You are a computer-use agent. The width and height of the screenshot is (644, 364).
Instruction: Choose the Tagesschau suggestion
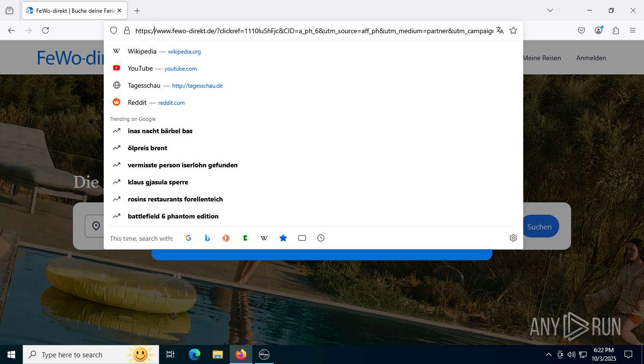point(313,85)
